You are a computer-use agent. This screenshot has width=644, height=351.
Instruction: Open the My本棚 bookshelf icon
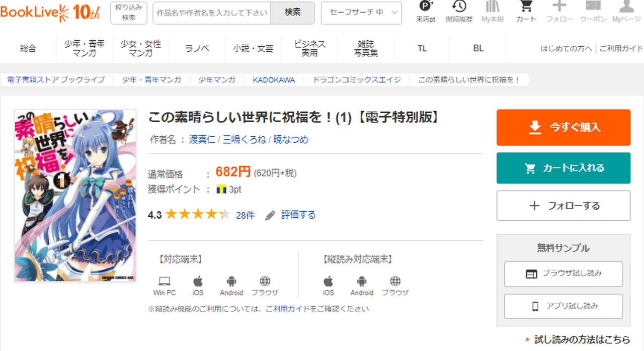click(493, 7)
